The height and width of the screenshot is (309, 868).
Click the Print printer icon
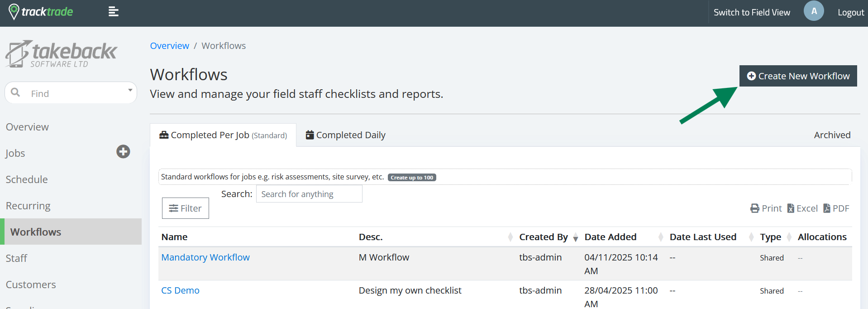tap(755, 208)
